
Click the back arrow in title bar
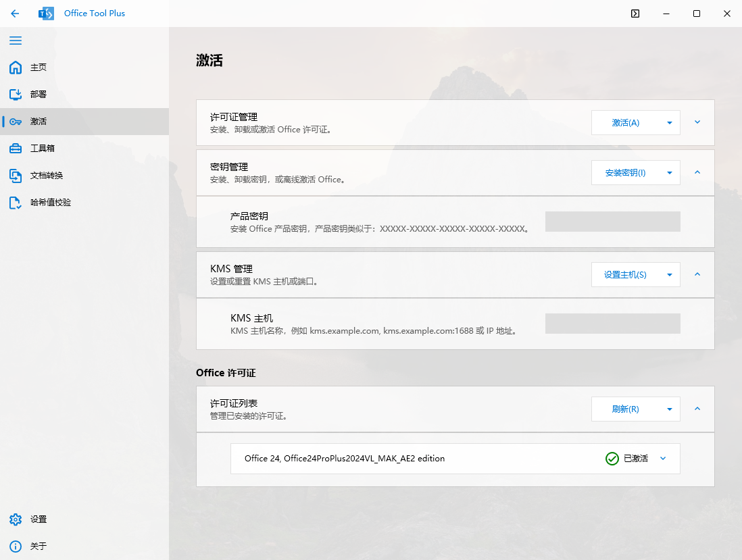(15, 14)
